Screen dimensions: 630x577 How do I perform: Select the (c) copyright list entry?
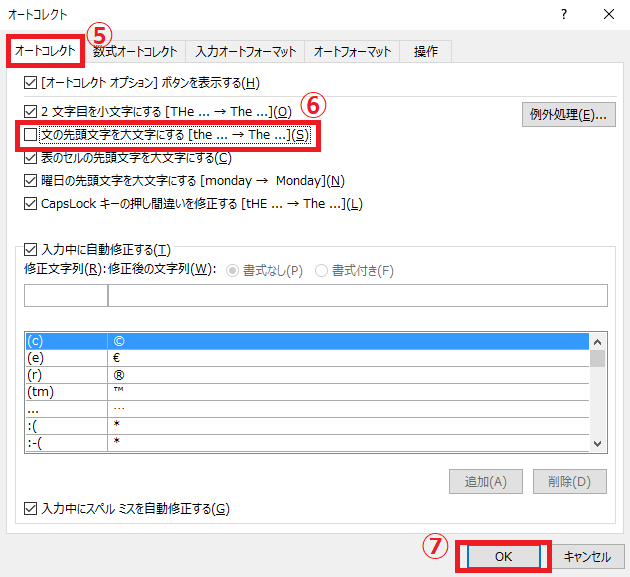click(307, 341)
